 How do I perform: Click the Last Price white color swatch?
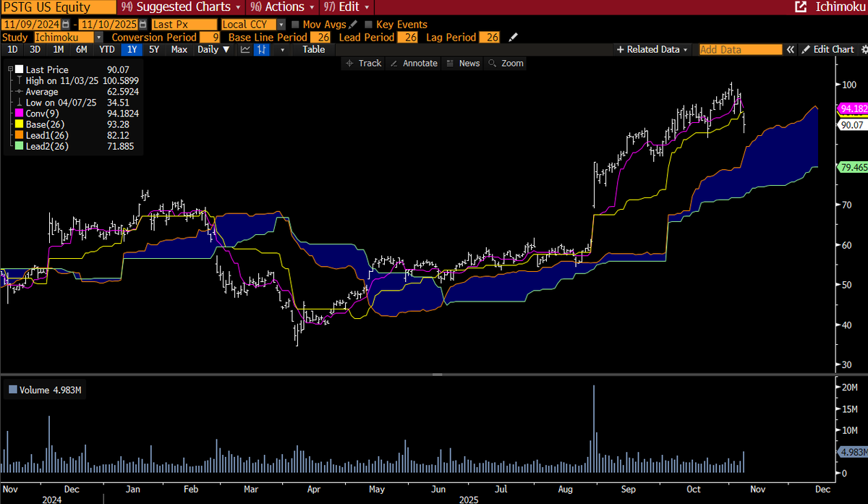(x=20, y=69)
